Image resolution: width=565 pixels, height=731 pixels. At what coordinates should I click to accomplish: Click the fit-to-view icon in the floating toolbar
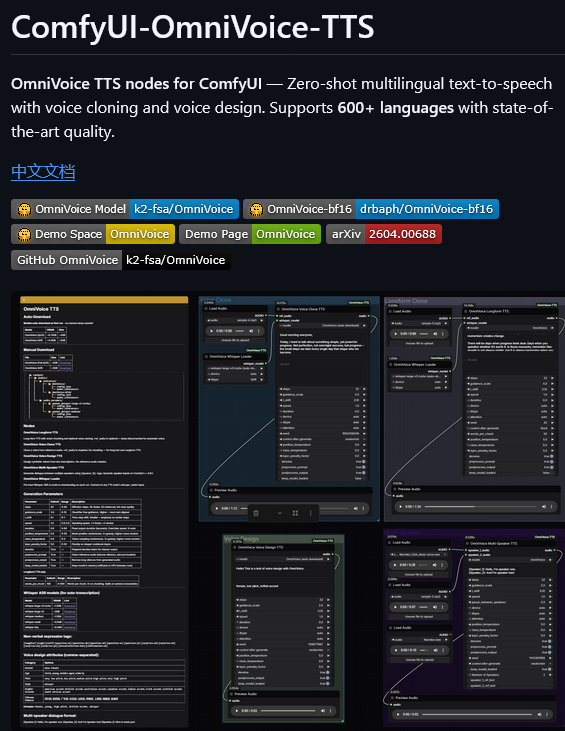(x=295, y=513)
